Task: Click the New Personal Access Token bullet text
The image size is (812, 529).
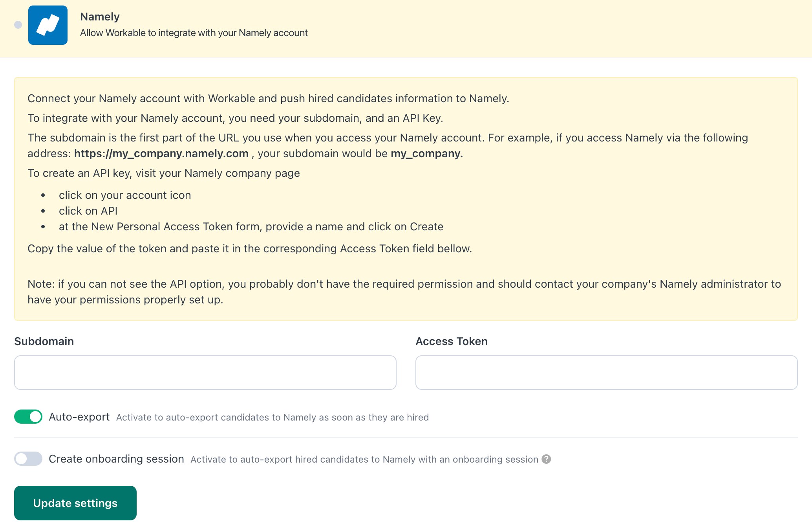Action: pyautogui.click(x=251, y=227)
